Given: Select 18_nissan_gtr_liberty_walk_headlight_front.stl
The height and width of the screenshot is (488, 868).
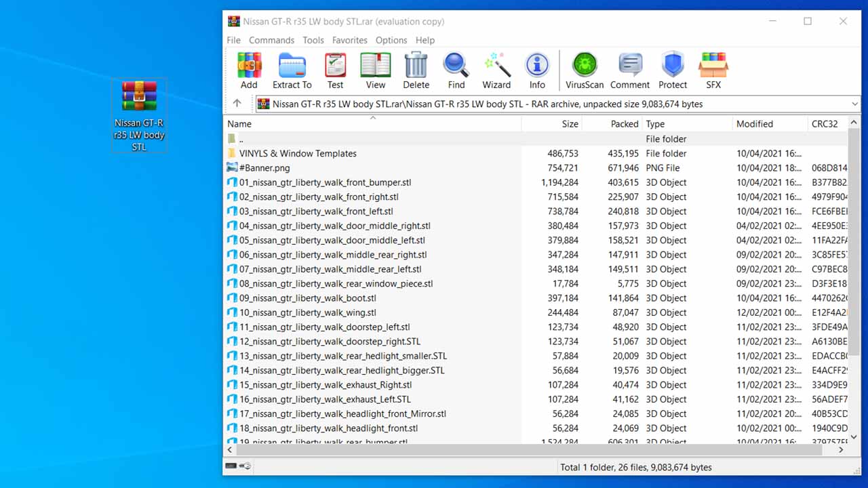Looking at the screenshot, I should [x=536, y=428].
